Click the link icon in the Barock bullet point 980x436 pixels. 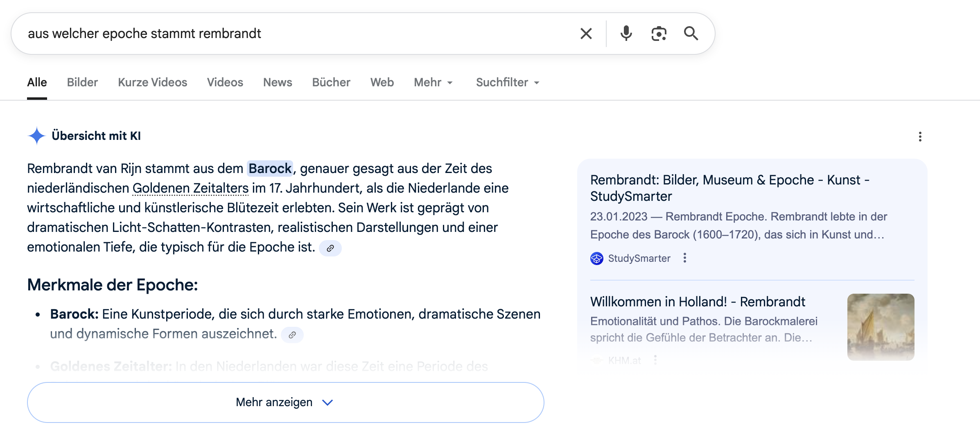click(292, 335)
